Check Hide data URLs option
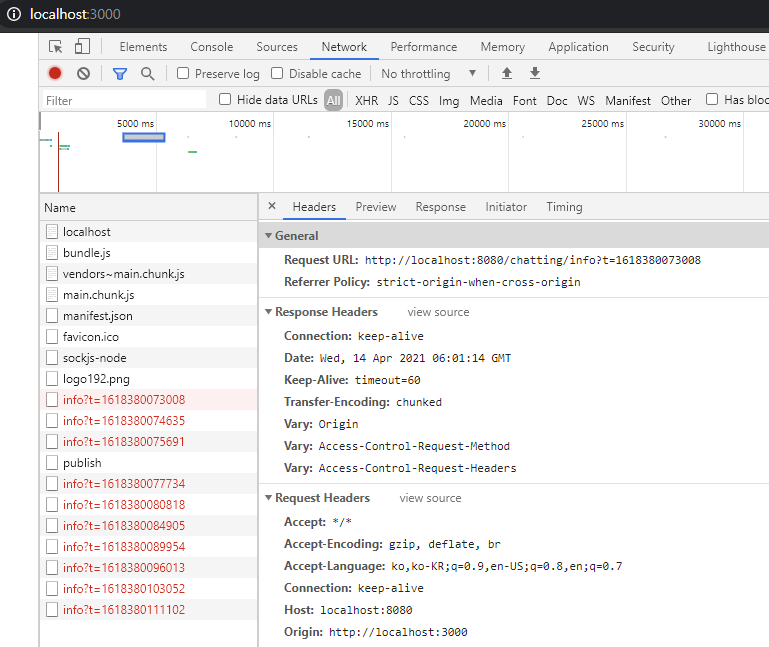 225,99
